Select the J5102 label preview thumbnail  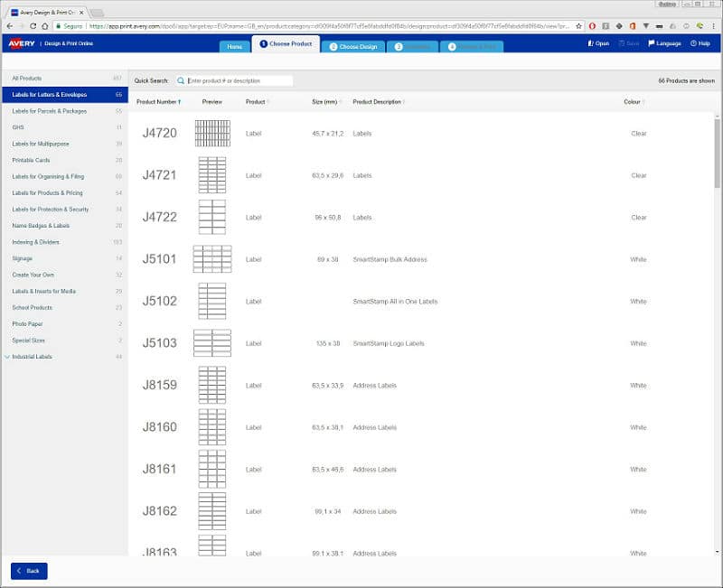(x=212, y=301)
